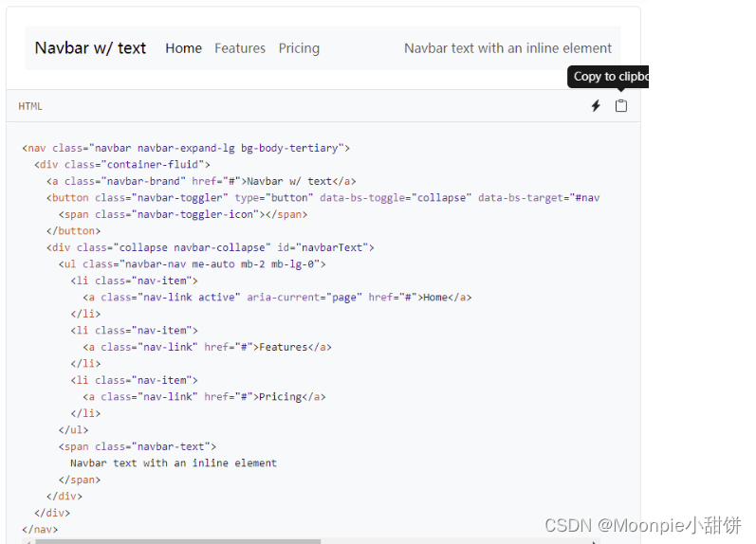756x544 pixels.
Task: Click the code line starting with '<nav class="navbar'
Action: click(186, 148)
